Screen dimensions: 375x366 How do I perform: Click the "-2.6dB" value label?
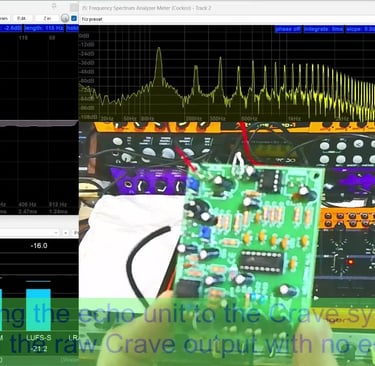point(12,28)
